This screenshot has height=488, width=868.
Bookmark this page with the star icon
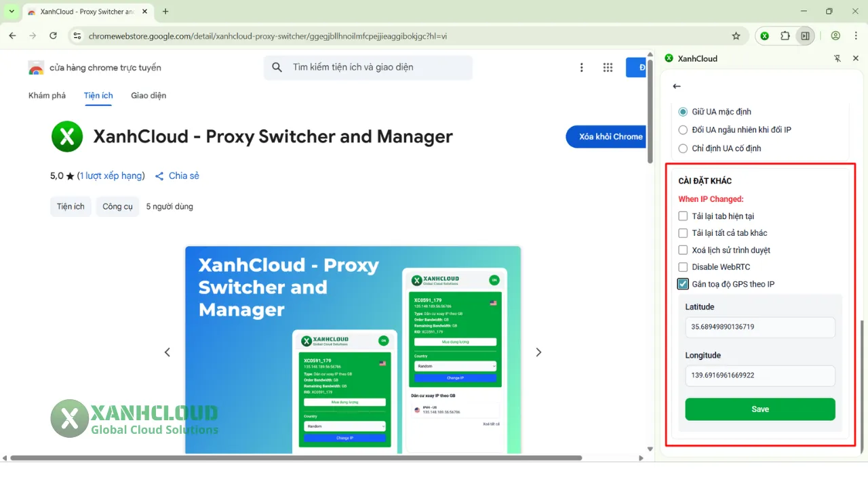[736, 36]
